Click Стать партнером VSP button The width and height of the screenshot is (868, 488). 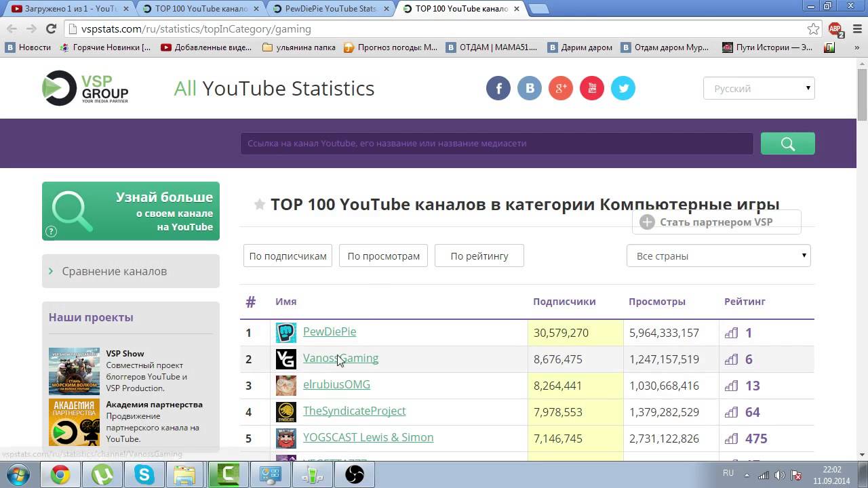point(716,222)
